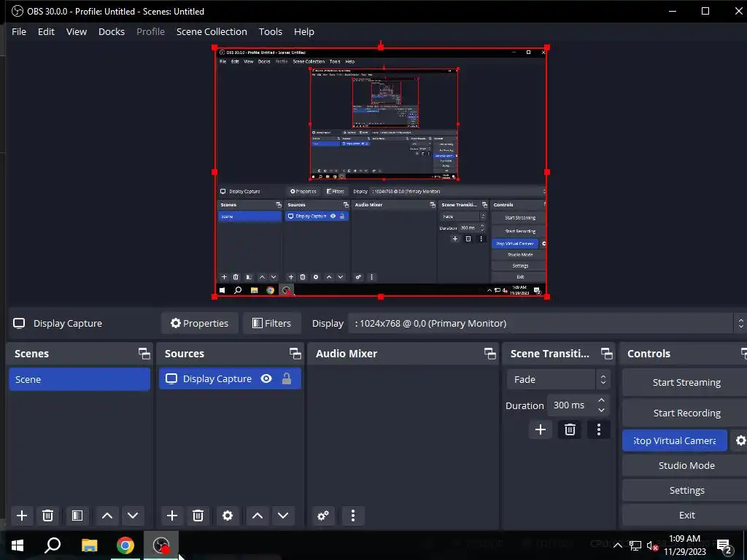Screen dimensions: 747x560
Task: Open the Help menu
Action: click(304, 31)
